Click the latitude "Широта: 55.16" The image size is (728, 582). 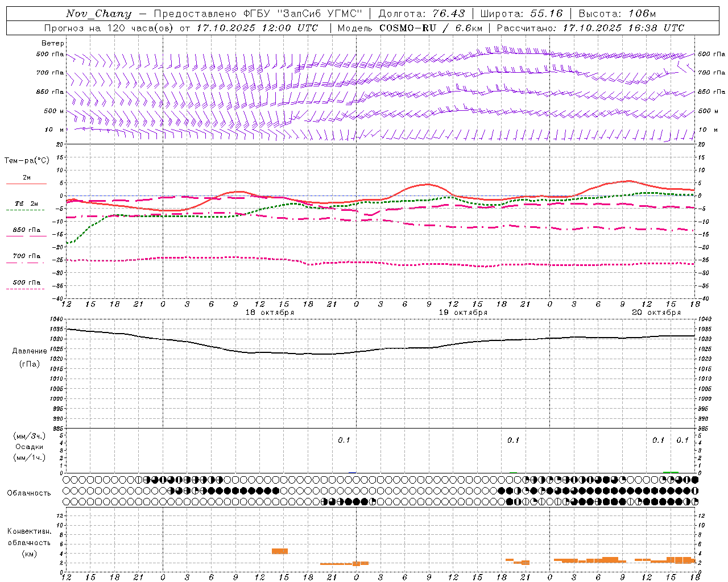522,14
